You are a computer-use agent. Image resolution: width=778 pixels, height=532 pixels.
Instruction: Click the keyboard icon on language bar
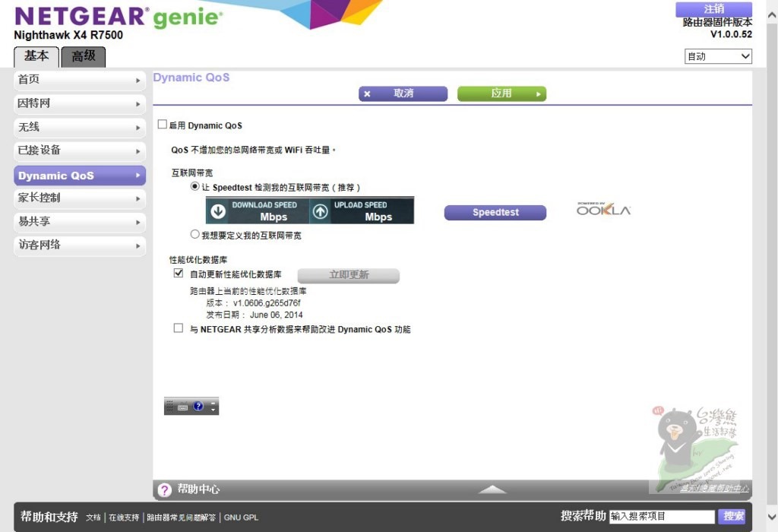[182, 407]
